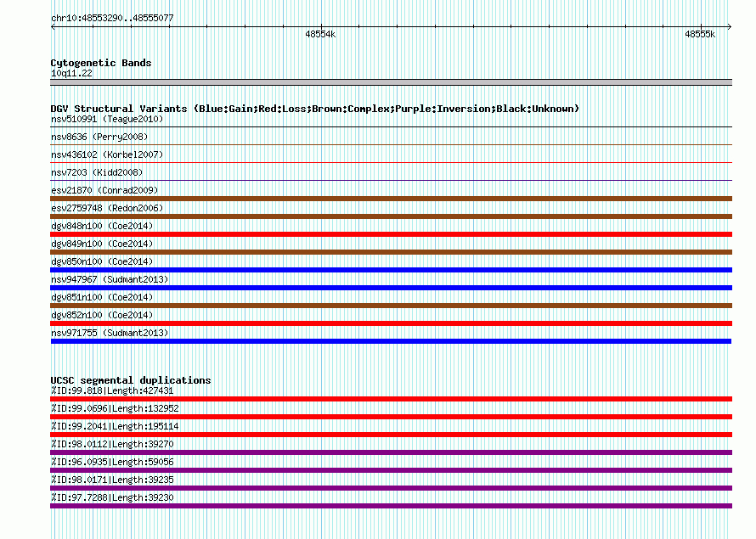This screenshot has height=539, width=756.
Task: Click the blue gain bar under nsv971755
Action: (x=391, y=341)
